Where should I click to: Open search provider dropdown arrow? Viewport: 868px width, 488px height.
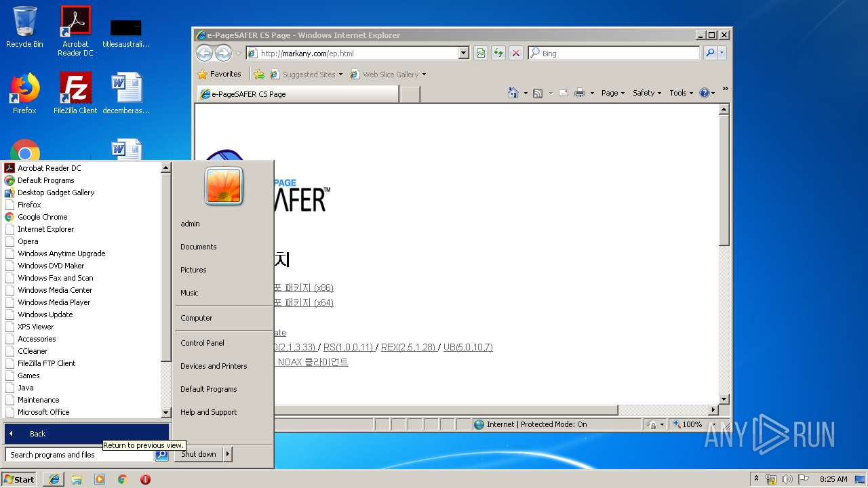pos(722,53)
